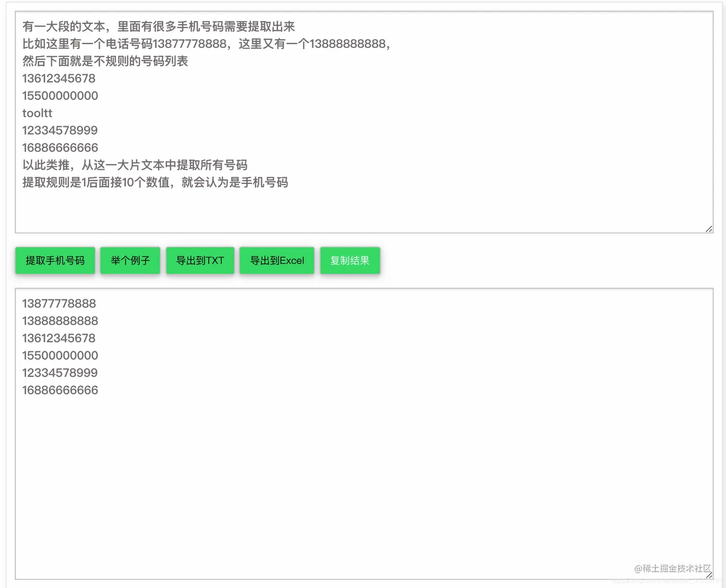Select 13612345678 in the result box
This screenshot has height=588, width=726.
click(59, 338)
